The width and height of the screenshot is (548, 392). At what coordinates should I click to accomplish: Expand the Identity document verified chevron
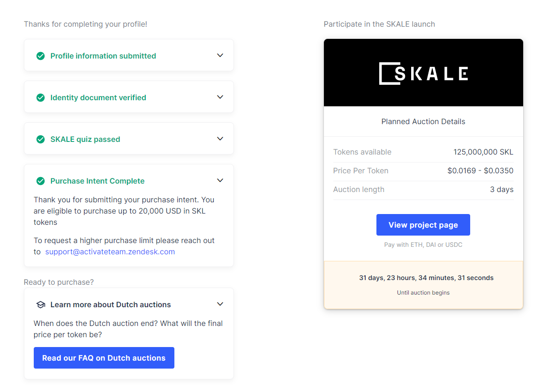[220, 97]
